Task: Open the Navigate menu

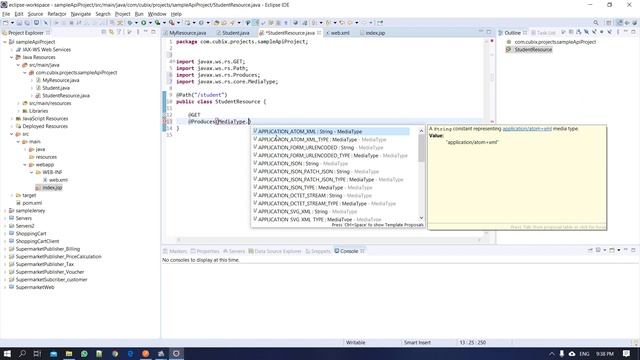Action: tap(81, 14)
